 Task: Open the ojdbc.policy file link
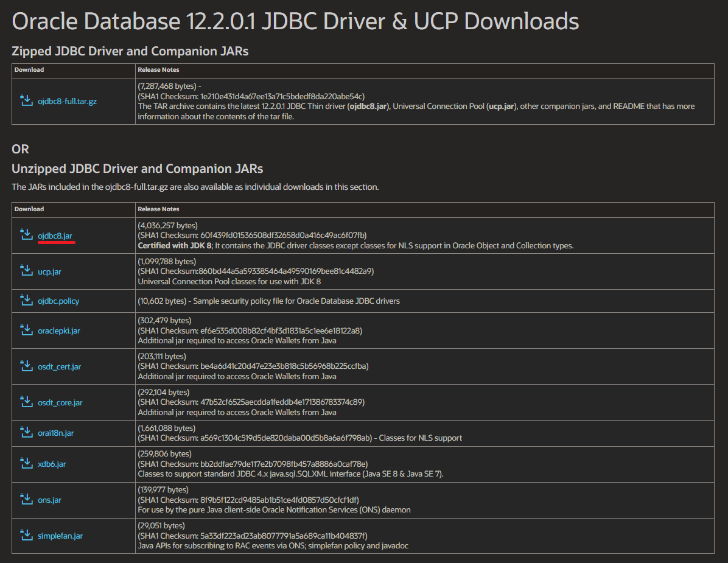58,301
